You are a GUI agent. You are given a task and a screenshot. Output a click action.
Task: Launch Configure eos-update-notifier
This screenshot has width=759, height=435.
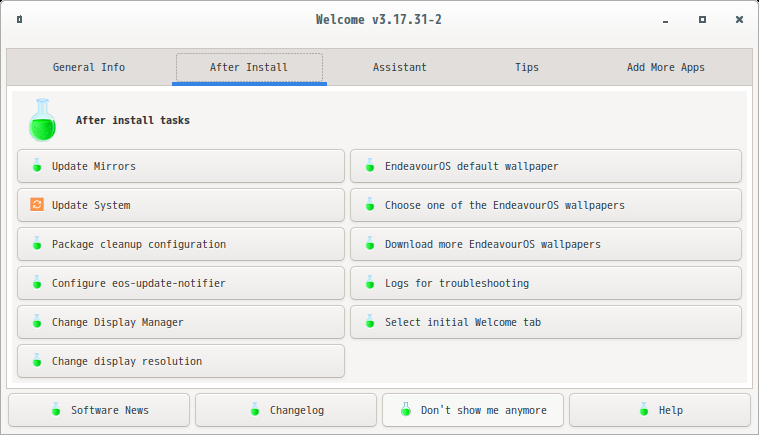pos(181,283)
